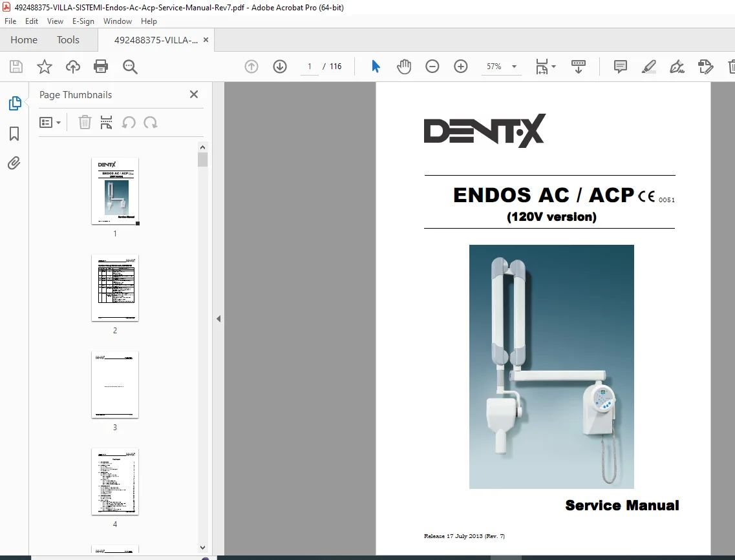Viewport: 735px width, 560px height.
Task: Click the Service Manual text
Action: coord(622,505)
